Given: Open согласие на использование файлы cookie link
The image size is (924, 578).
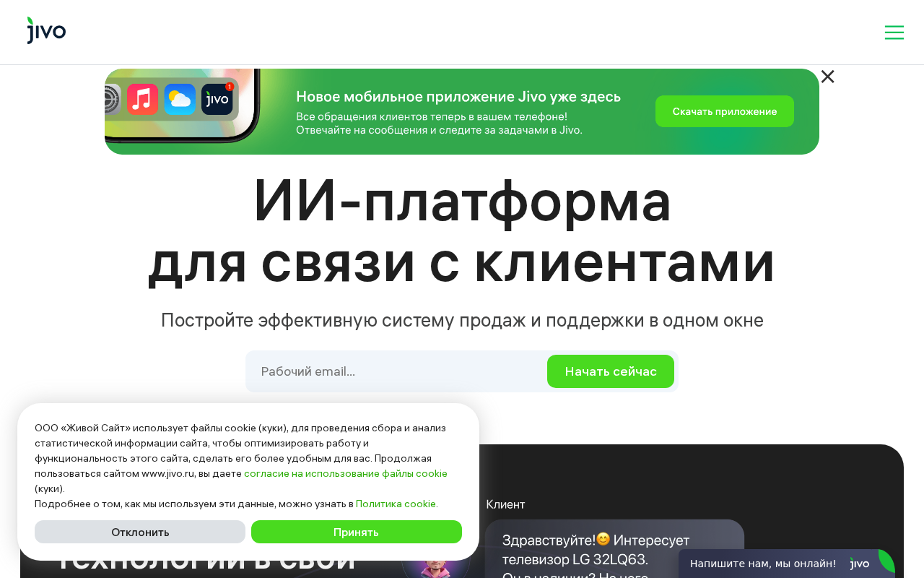Looking at the screenshot, I should [346, 473].
